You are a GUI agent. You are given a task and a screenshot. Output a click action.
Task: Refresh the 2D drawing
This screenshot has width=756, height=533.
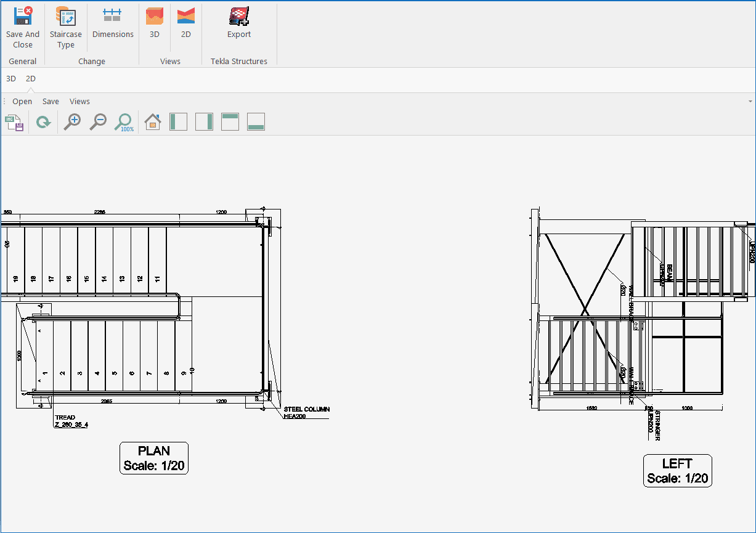click(x=43, y=122)
